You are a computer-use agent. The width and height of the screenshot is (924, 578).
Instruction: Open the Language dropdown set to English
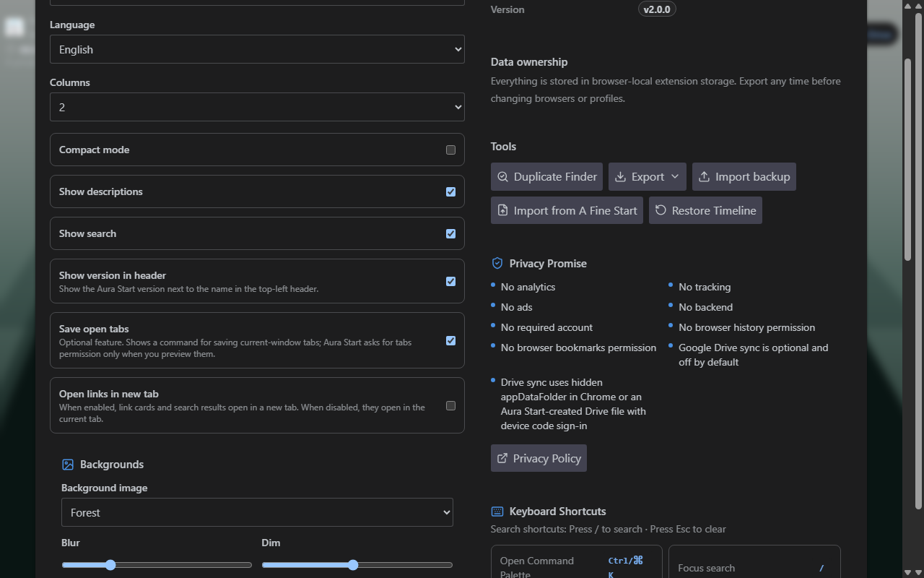point(257,49)
